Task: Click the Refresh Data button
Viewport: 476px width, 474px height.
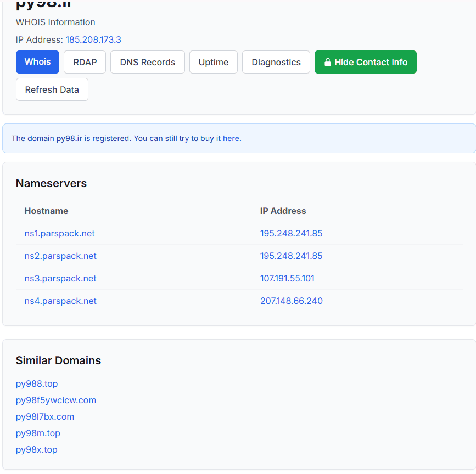Action: (x=52, y=89)
